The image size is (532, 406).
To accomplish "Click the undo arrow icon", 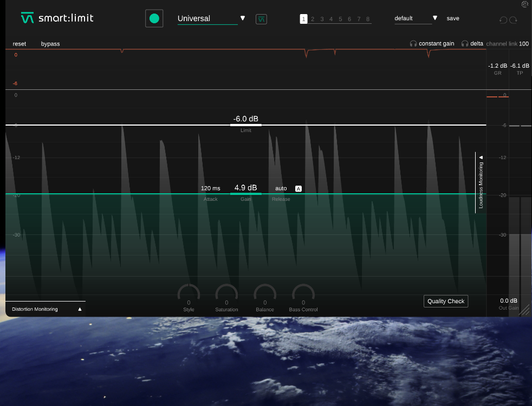I will (503, 20).
